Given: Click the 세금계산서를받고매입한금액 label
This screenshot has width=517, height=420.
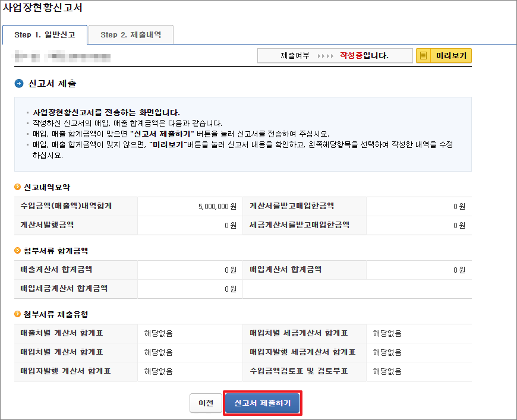Looking at the screenshot, I should (x=300, y=225).
